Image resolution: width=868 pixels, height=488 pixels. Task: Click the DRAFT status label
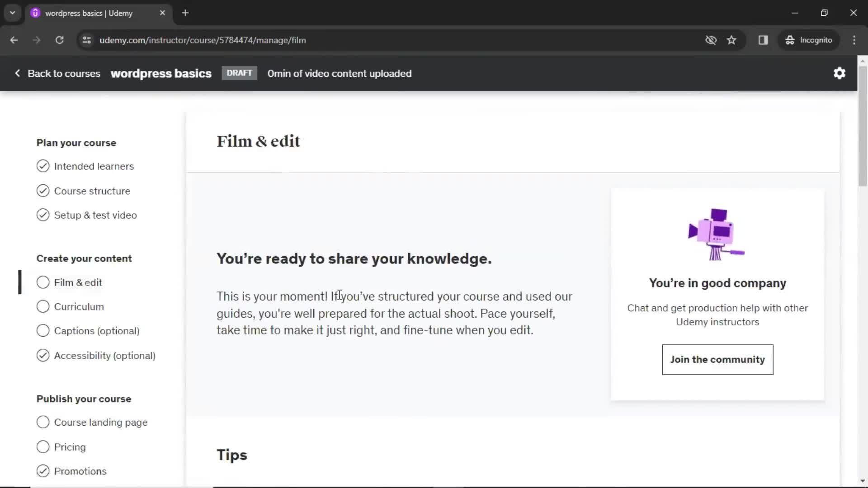point(238,73)
